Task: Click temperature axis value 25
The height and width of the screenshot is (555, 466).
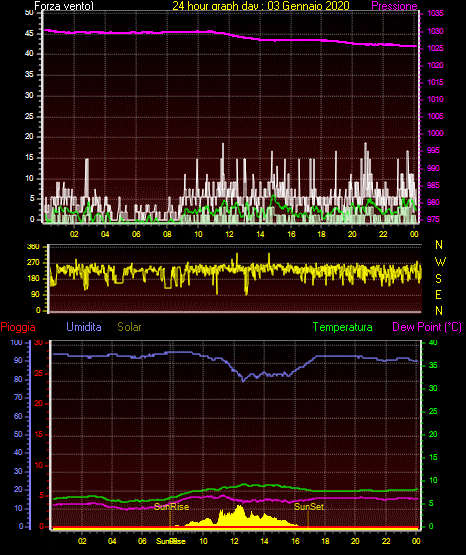Action: click(x=433, y=412)
